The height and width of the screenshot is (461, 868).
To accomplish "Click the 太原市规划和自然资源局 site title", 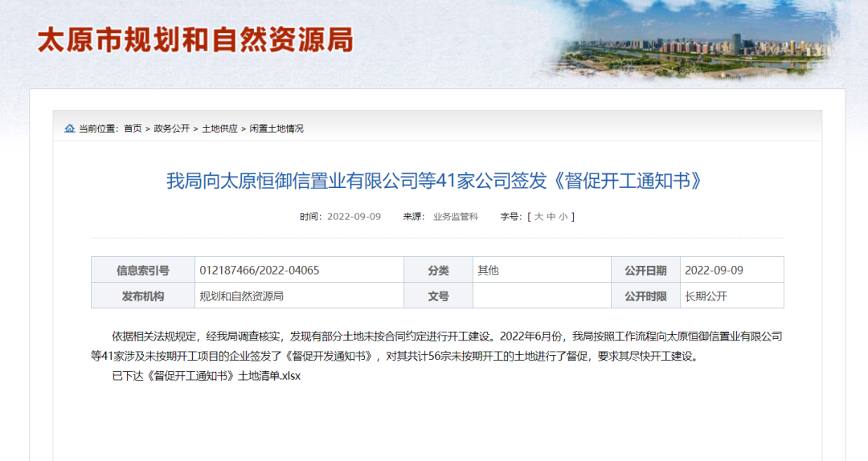I will (x=195, y=40).
